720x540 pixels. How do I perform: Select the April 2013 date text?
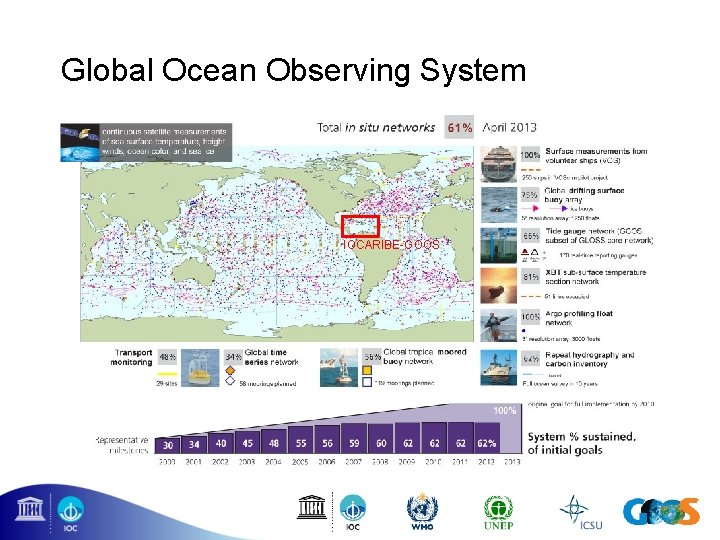[509, 127]
